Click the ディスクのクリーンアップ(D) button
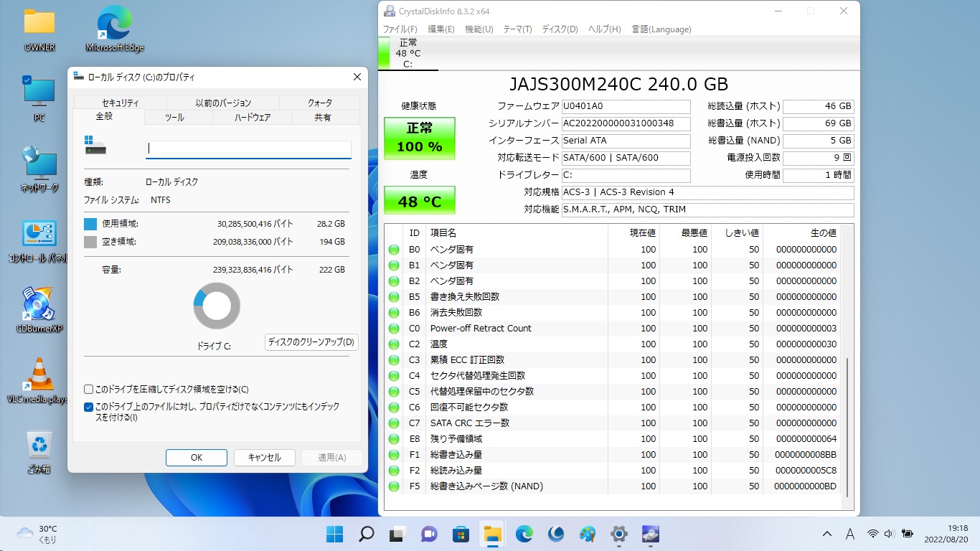The width and height of the screenshot is (980, 551). pos(311,342)
